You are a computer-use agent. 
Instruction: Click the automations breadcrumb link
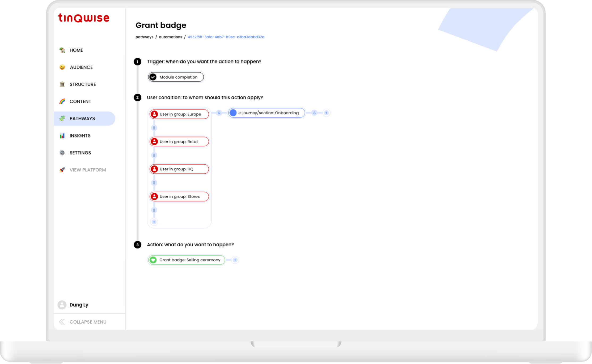[x=170, y=37]
